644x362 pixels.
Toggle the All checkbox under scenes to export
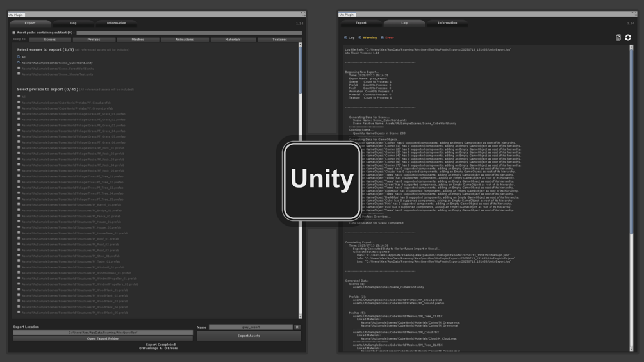point(19,56)
